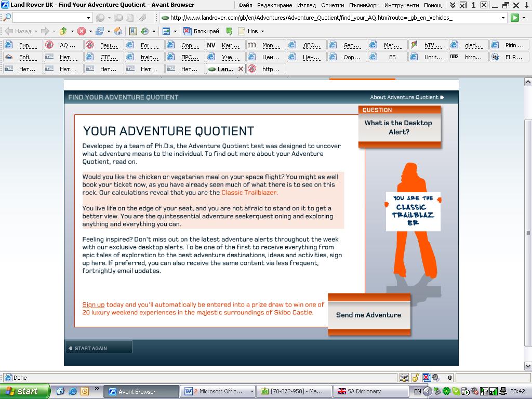This screenshot has width=532, height=399.
Task: Open the Файл menu
Action: tap(245, 5)
